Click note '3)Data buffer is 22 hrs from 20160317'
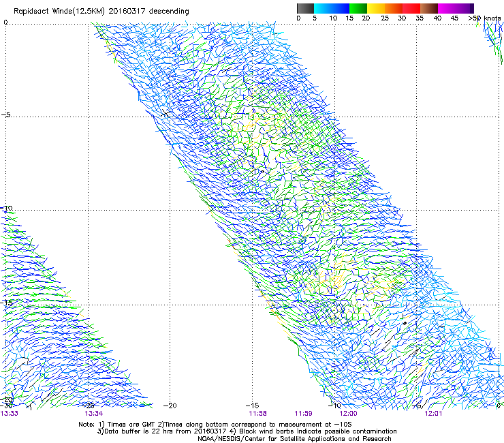504x443 pixels. click(163, 431)
